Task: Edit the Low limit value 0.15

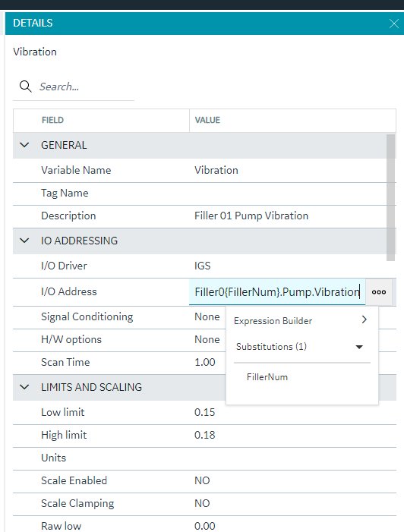Action: tap(205, 412)
